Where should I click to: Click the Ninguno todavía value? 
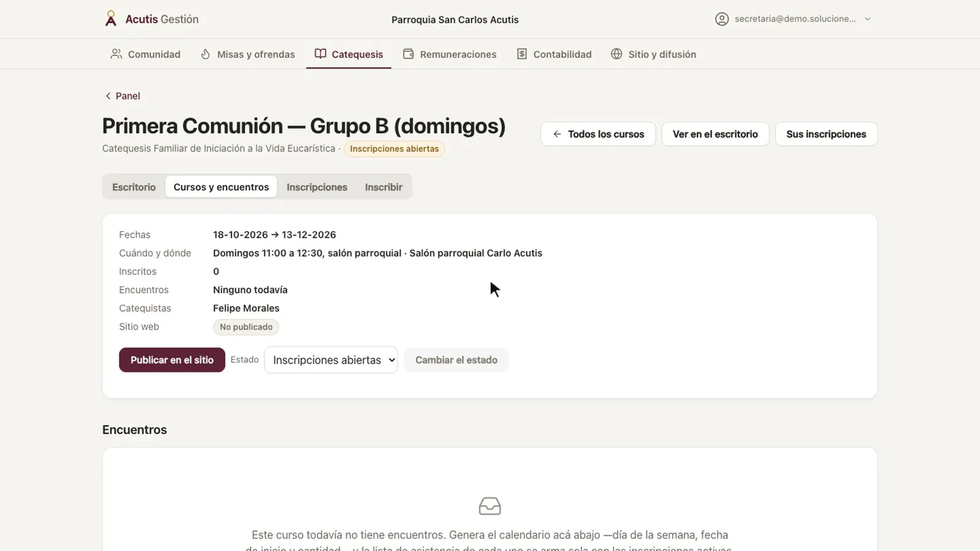coord(250,290)
